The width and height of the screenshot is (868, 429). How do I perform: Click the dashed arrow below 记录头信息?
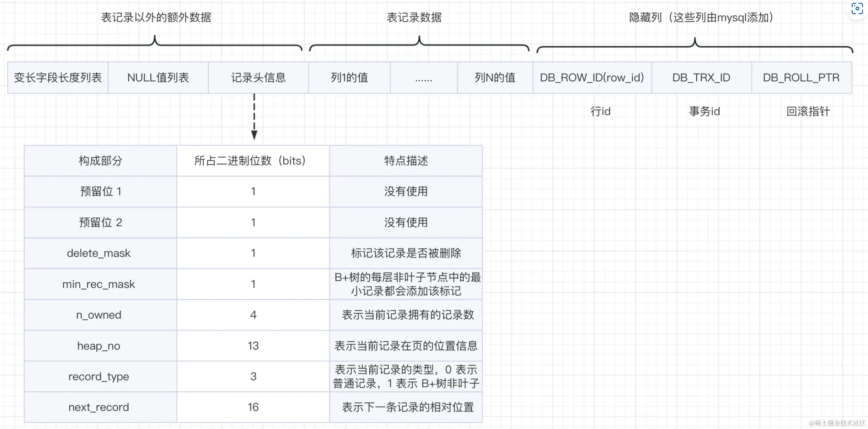click(x=254, y=117)
